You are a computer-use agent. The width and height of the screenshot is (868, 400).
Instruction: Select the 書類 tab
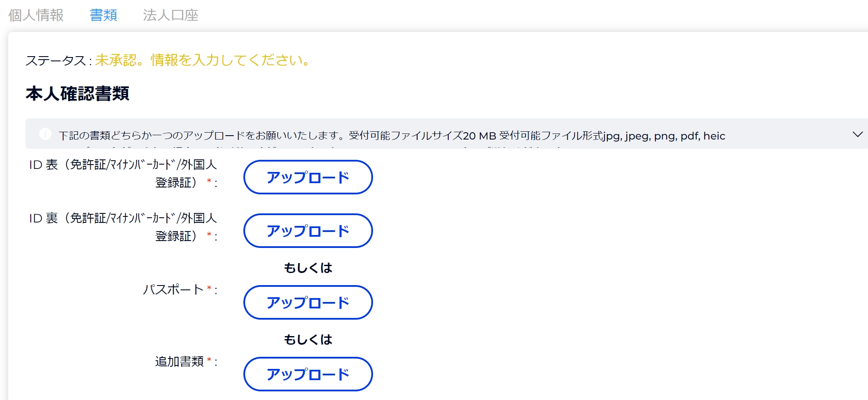[x=103, y=15]
